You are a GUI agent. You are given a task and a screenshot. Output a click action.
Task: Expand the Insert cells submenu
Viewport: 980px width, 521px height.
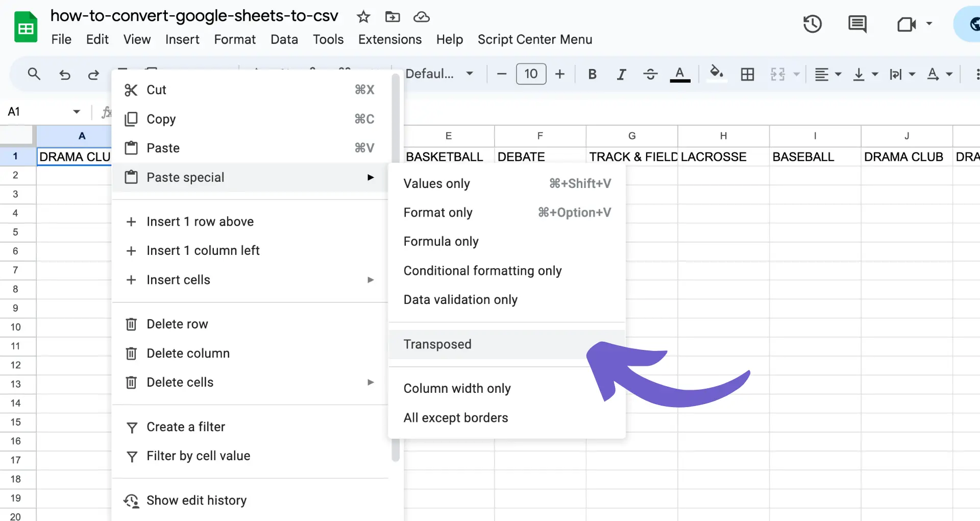coord(250,280)
